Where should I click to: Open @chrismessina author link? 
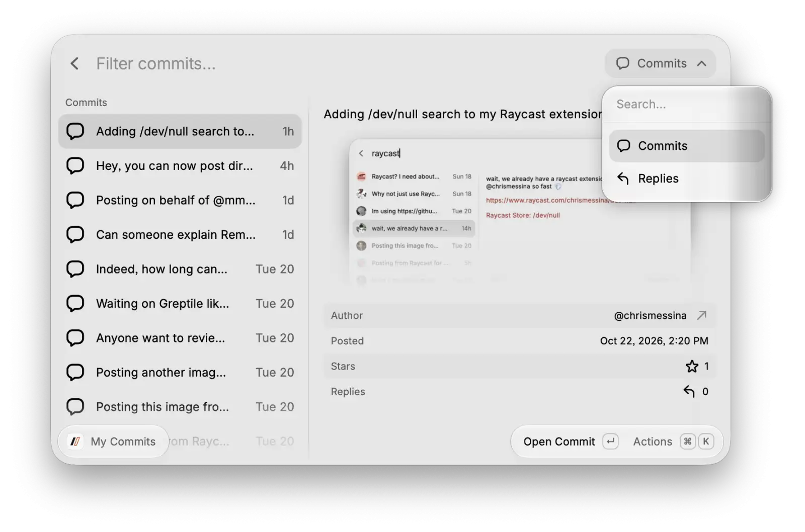pos(650,315)
